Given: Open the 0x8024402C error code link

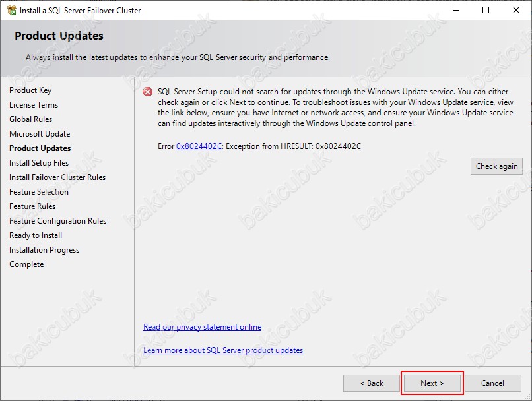Looking at the screenshot, I should [x=199, y=146].
